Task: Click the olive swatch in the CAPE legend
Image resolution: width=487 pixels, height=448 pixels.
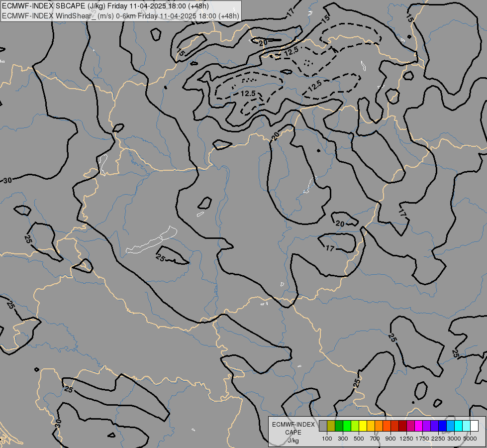Action: (331, 426)
